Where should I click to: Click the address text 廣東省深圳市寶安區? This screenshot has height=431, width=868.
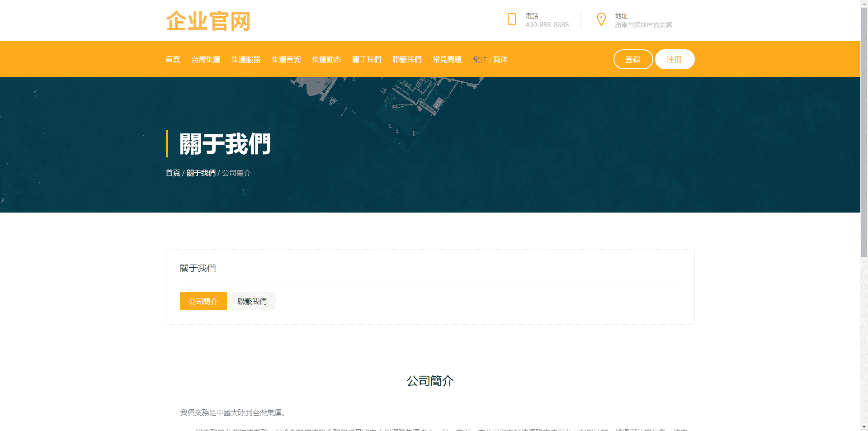click(x=643, y=25)
